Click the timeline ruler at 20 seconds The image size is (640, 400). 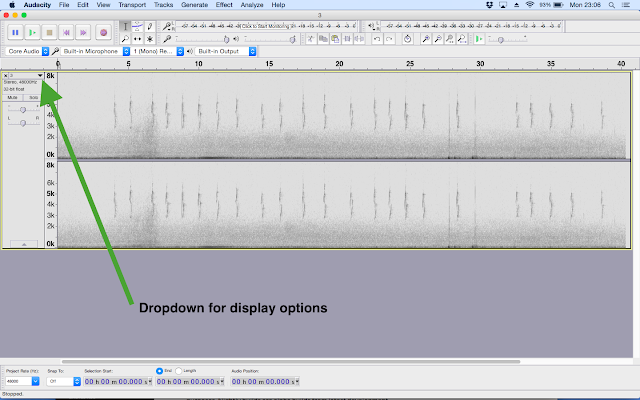(339, 64)
